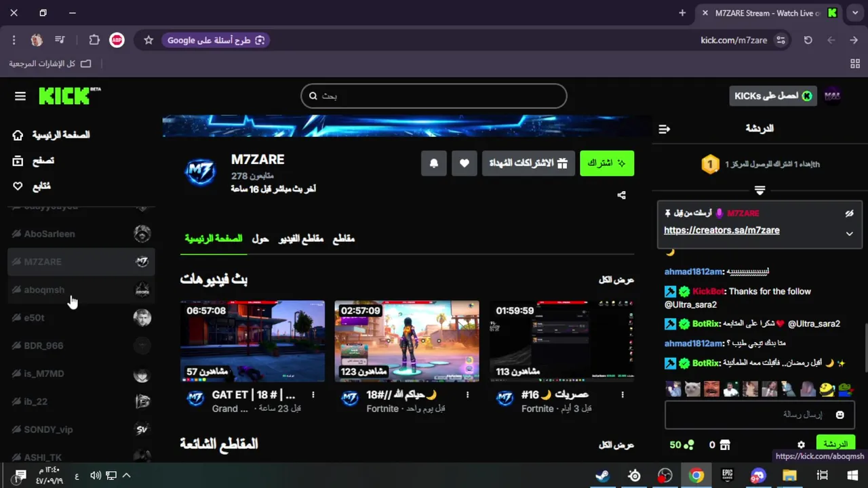Reload the page in Chrome
This screenshot has width=868, height=488.
point(808,40)
